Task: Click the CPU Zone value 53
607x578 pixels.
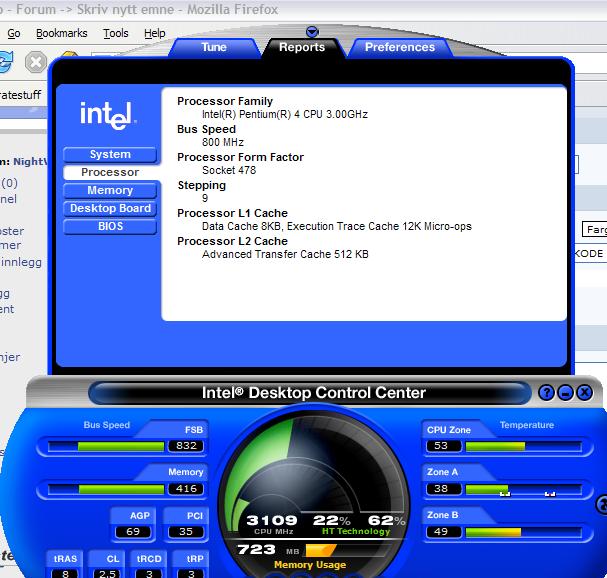Action: tap(444, 446)
